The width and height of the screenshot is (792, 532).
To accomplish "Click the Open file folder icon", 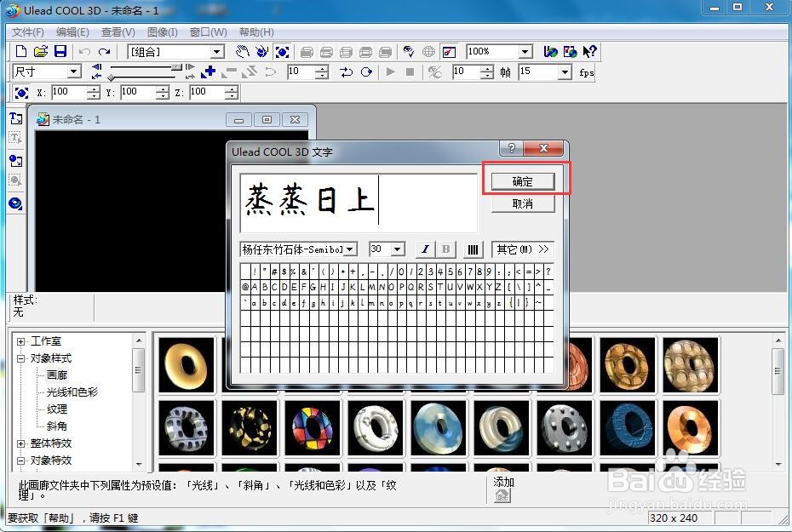I will pos(40,51).
